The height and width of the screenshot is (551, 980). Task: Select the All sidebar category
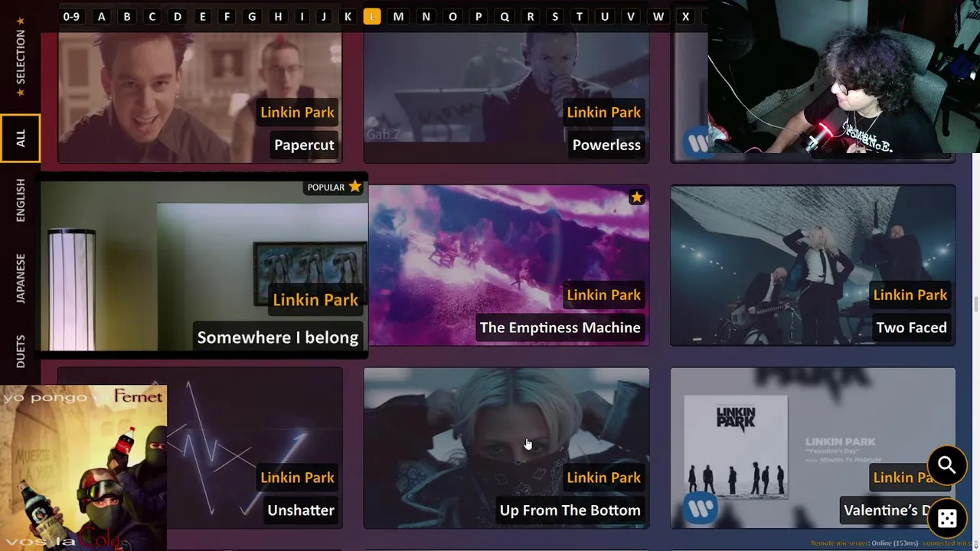pos(20,139)
